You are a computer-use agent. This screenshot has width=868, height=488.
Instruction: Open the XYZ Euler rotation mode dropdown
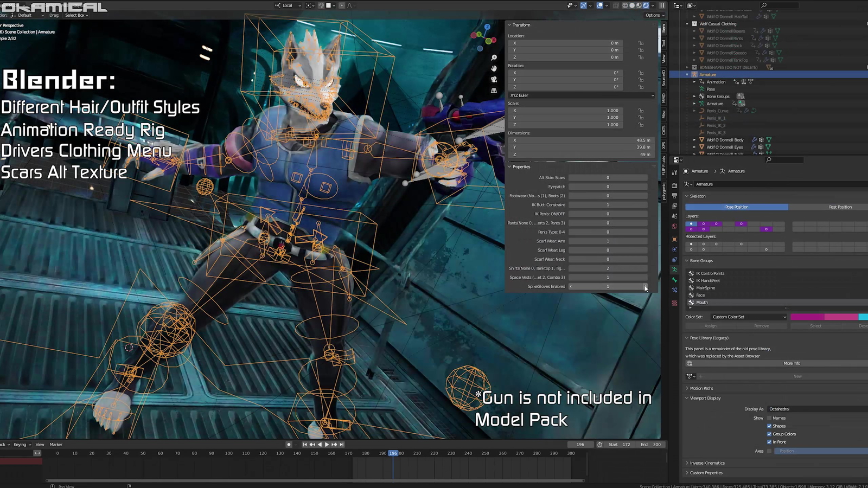point(581,95)
